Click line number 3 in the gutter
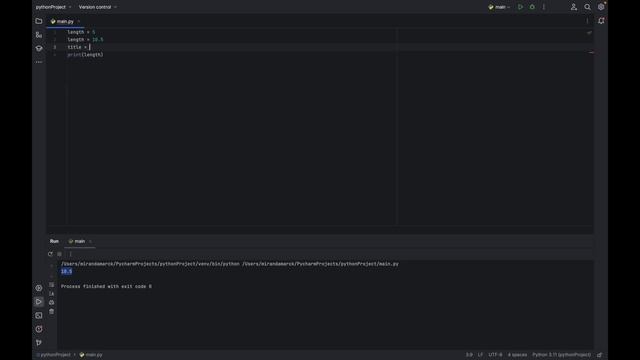 point(55,47)
